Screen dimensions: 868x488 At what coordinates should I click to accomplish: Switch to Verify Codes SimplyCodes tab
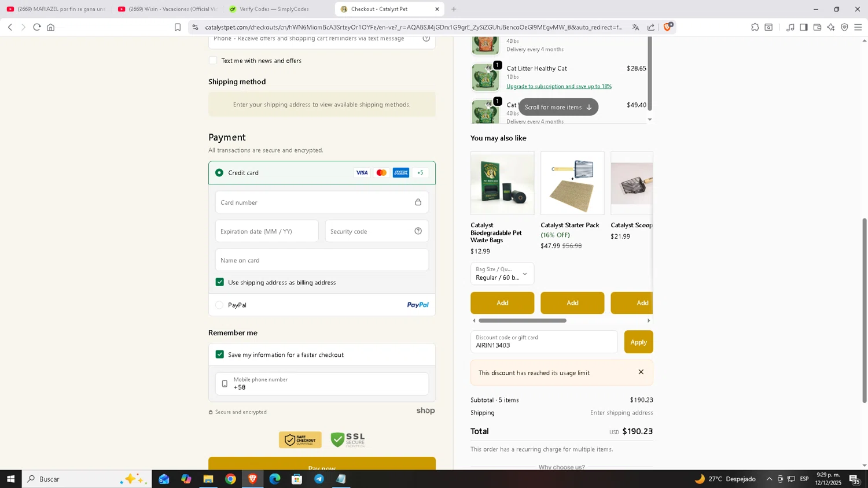pyautogui.click(x=278, y=9)
